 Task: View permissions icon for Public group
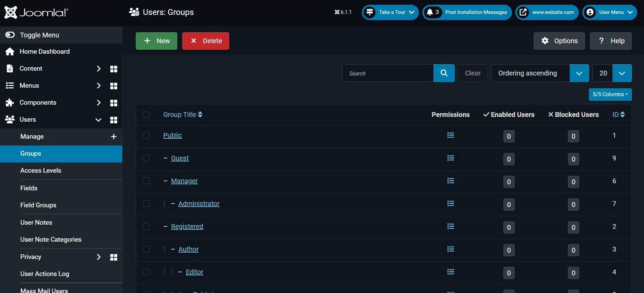point(450,135)
